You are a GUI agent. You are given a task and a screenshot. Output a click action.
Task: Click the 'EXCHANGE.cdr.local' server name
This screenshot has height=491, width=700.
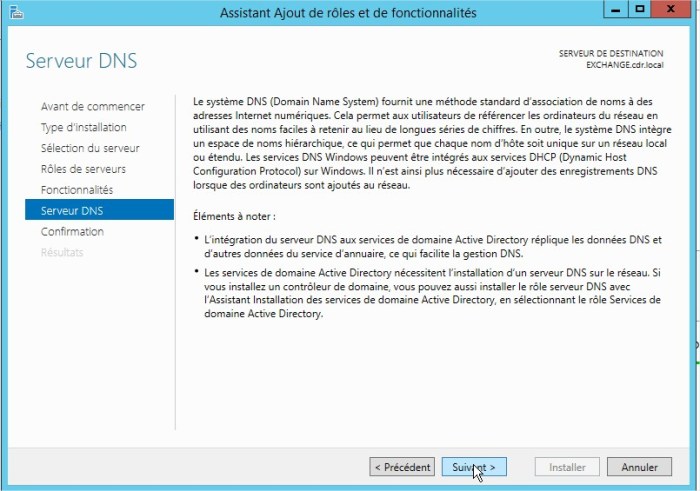click(x=625, y=65)
